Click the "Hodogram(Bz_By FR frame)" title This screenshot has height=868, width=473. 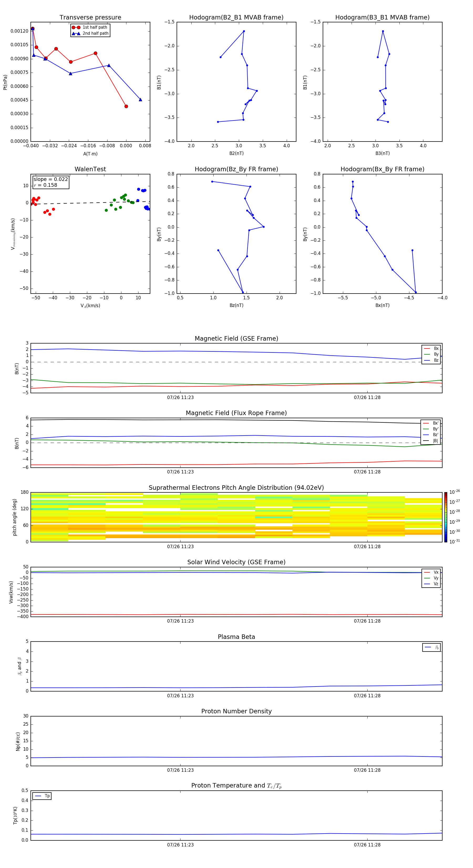[x=236, y=169]
